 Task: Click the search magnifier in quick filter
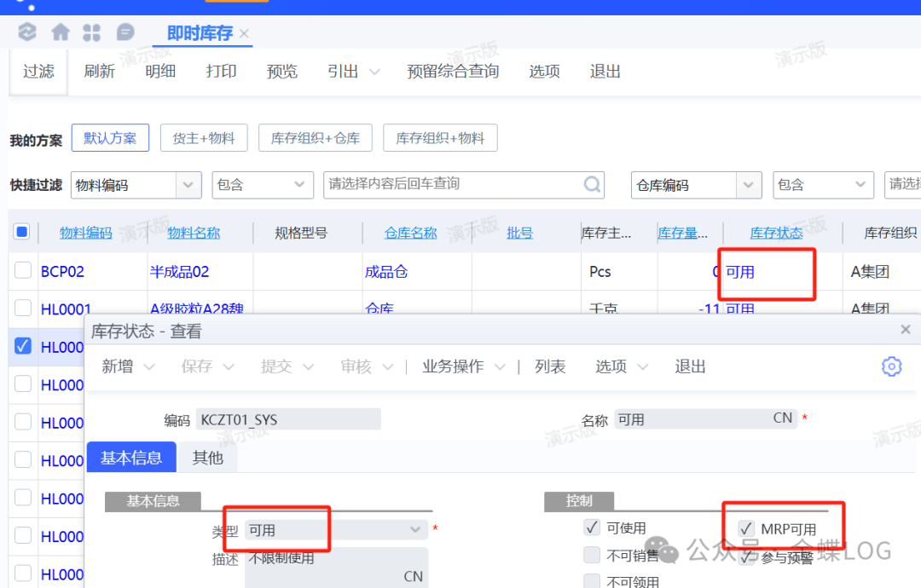point(592,184)
